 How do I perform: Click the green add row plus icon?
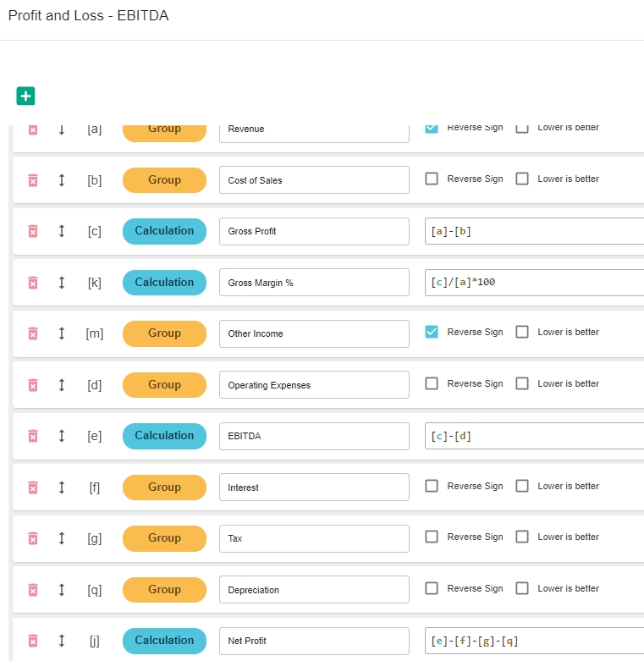(25, 96)
